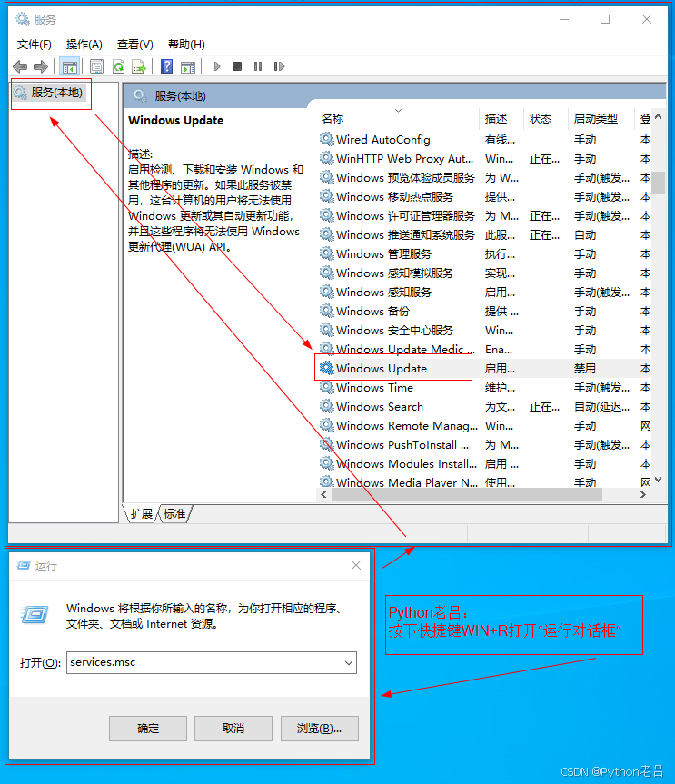This screenshot has height=784, width=675.
Task: Click 禁用 startup type of Windows Update
Action: (x=584, y=368)
